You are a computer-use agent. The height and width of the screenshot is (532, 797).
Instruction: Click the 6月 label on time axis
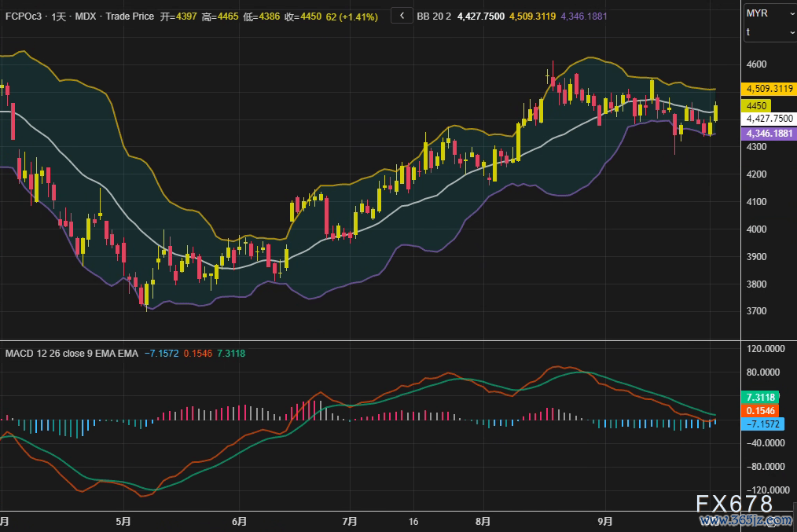tap(240, 521)
